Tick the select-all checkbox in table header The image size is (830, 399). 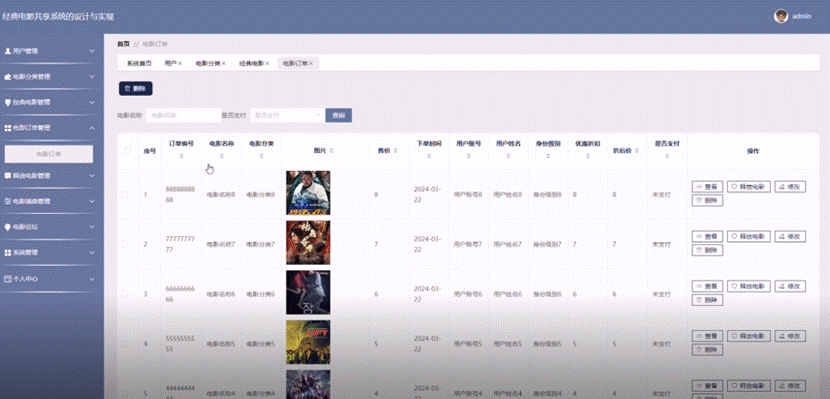point(128,151)
